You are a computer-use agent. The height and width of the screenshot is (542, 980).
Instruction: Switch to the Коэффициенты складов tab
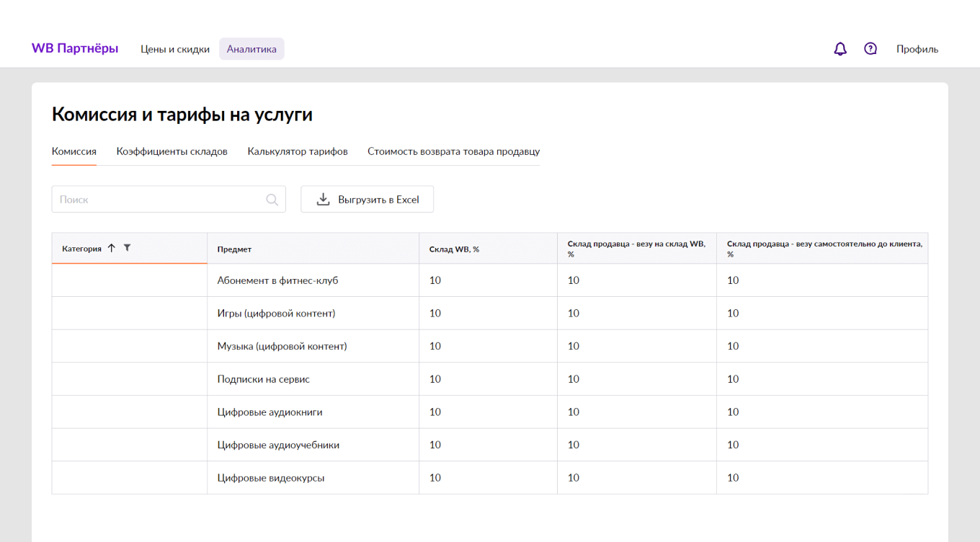pos(171,151)
